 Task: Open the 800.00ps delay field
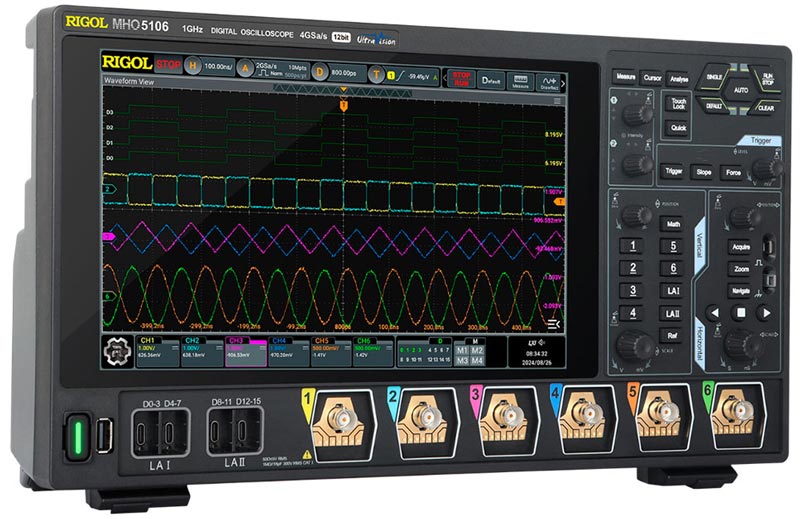pos(346,73)
